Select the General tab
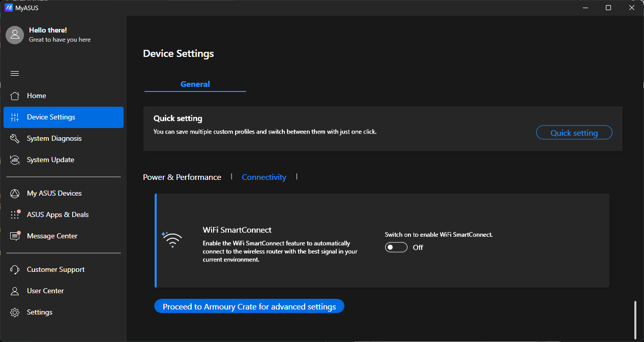This screenshot has width=644, height=342. click(x=195, y=84)
